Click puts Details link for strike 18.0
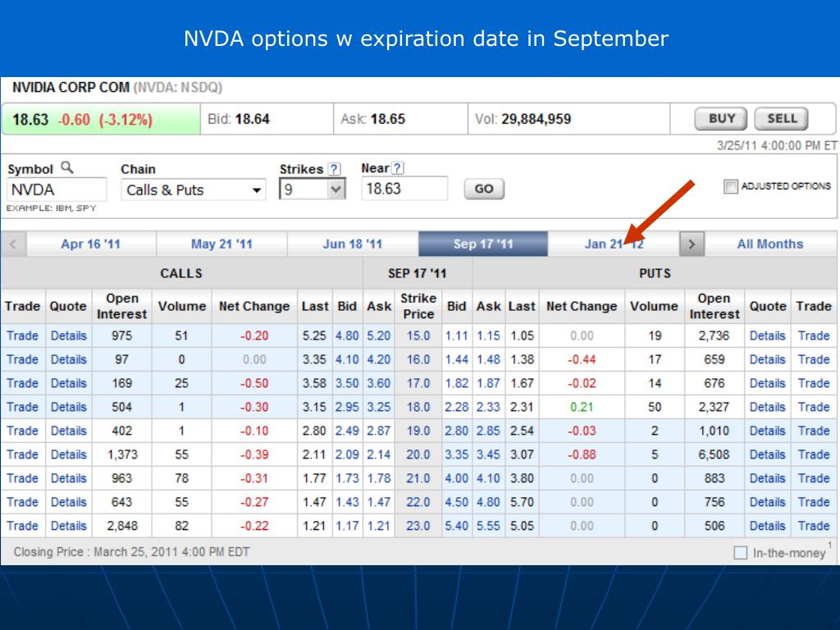This screenshot has width=840, height=630. pos(768,407)
